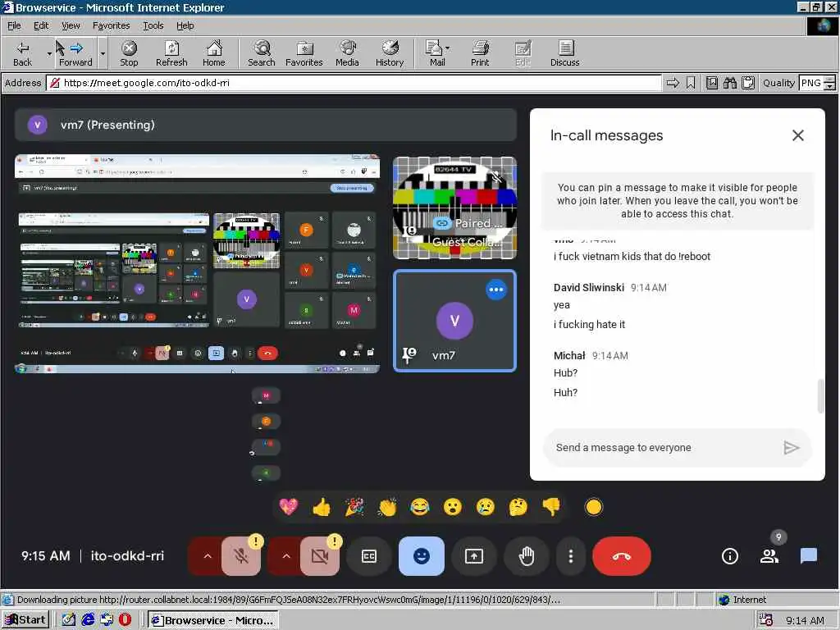Send the clapping hands reaction
This screenshot has width=840, height=630.
pyautogui.click(x=387, y=506)
